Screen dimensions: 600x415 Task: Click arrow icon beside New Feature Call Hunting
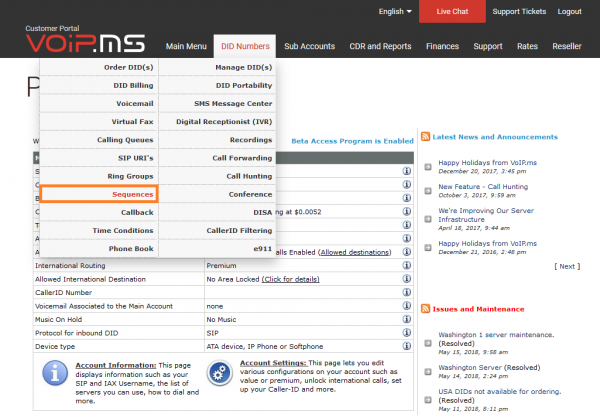pos(428,191)
